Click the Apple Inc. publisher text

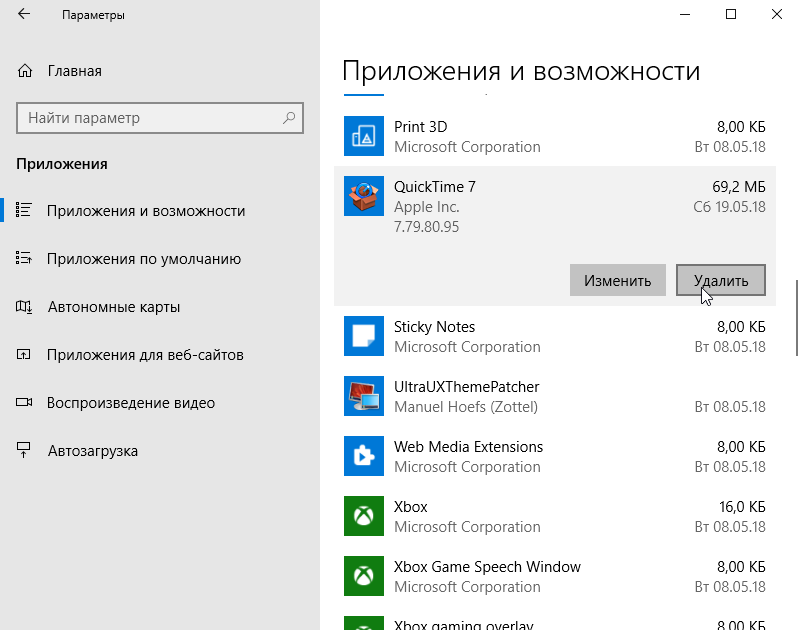pos(426,207)
